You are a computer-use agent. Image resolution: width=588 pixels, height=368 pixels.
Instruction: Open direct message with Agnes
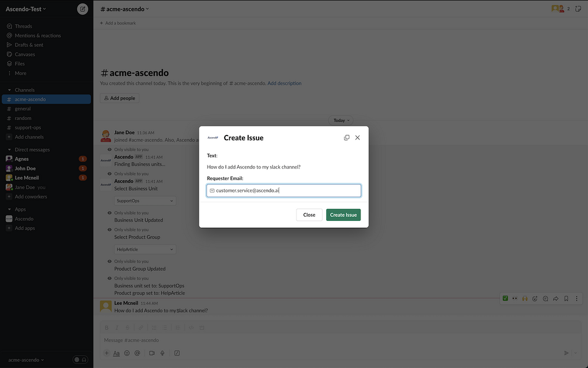coord(21,159)
